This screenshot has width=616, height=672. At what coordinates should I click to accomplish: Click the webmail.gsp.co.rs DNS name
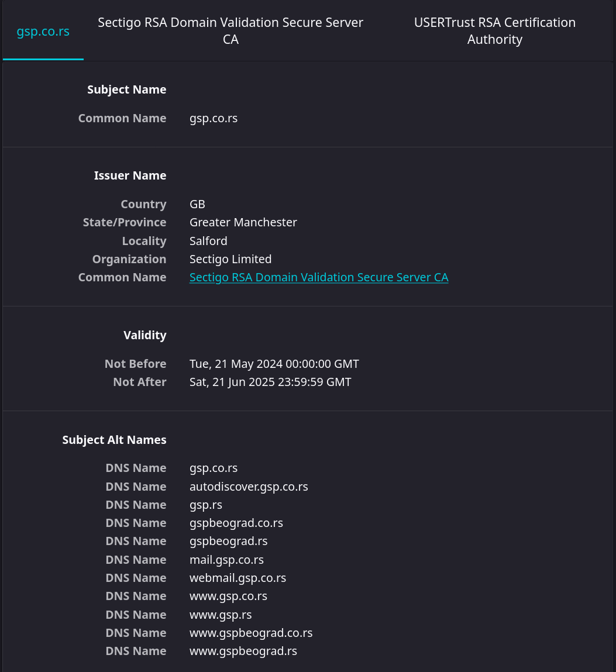point(238,578)
